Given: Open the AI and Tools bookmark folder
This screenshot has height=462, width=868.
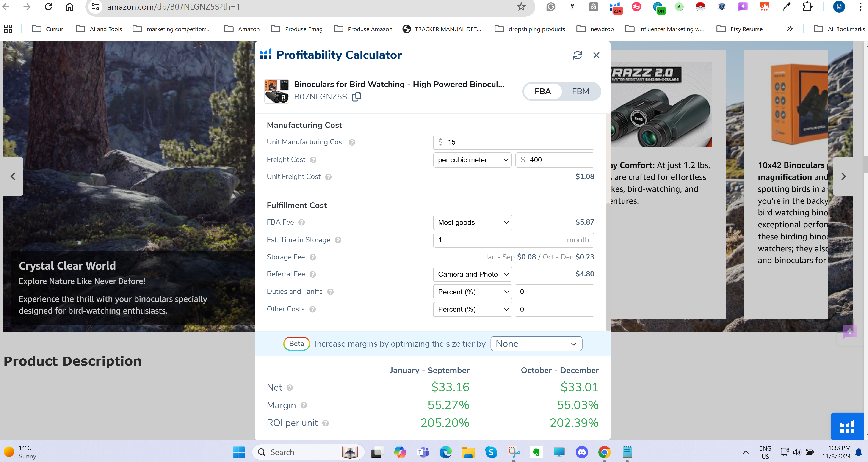Looking at the screenshot, I should pyautogui.click(x=99, y=29).
